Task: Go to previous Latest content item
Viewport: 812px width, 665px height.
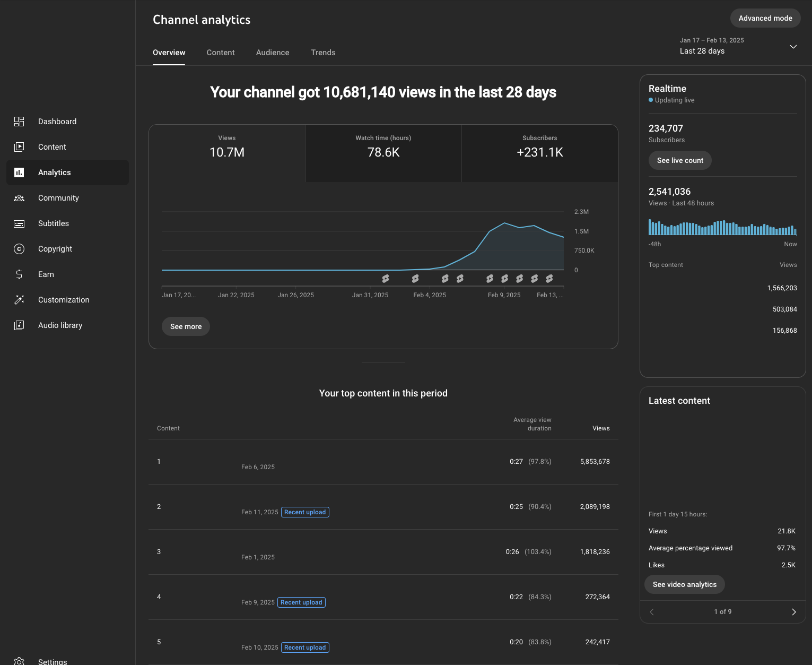Action: click(x=652, y=612)
